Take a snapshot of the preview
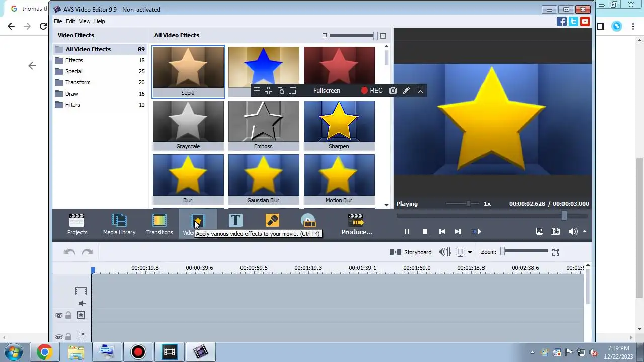 coord(556,232)
